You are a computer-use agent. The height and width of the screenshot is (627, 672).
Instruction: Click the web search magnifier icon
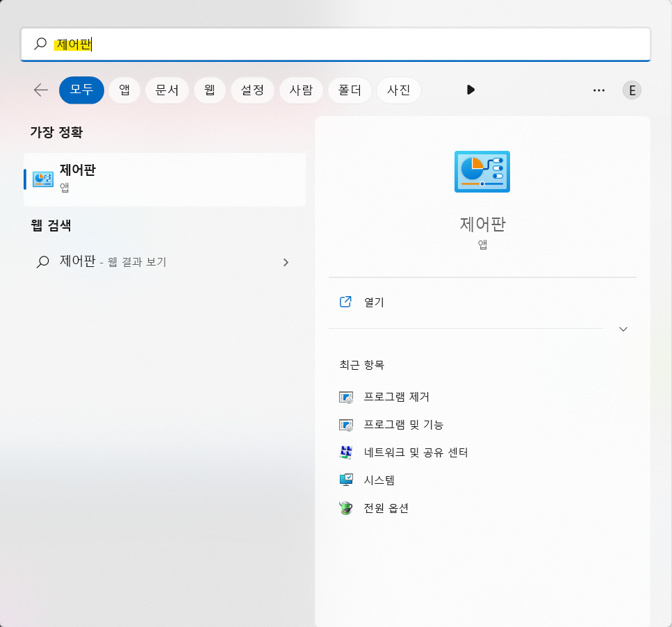click(43, 261)
